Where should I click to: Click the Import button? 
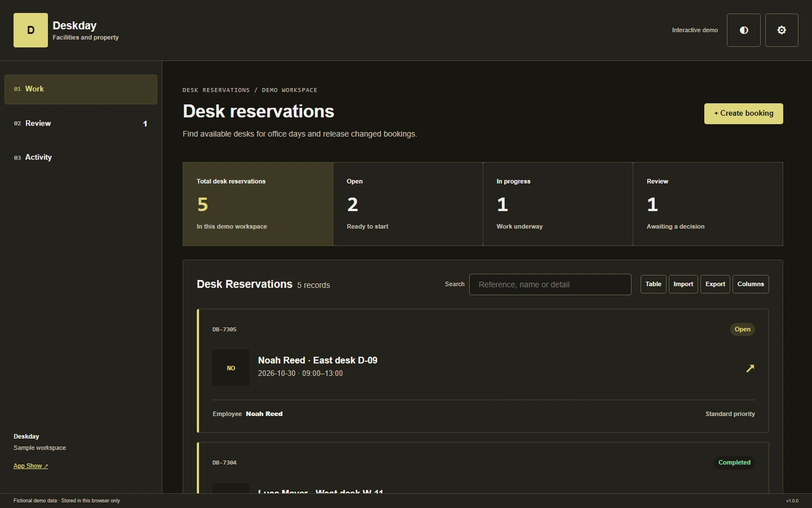tap(683, 284)
